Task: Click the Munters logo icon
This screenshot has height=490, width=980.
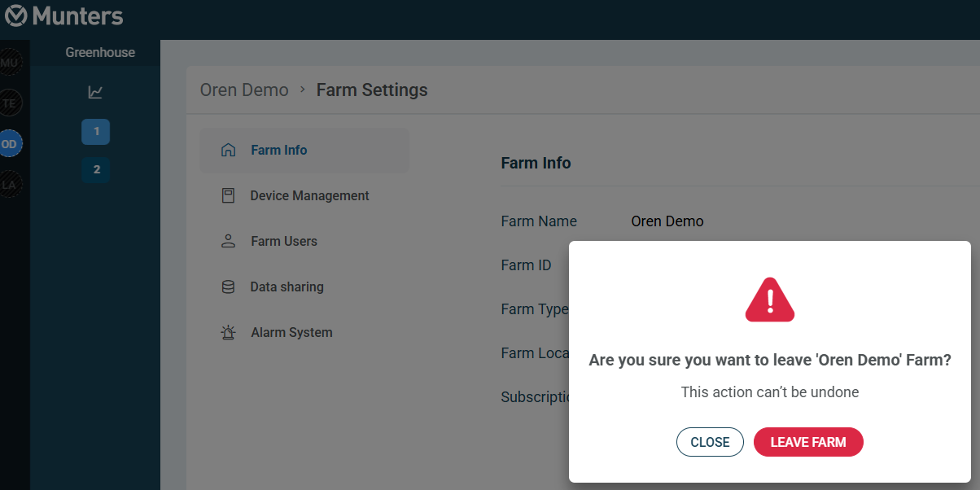Action: point(15,15)
